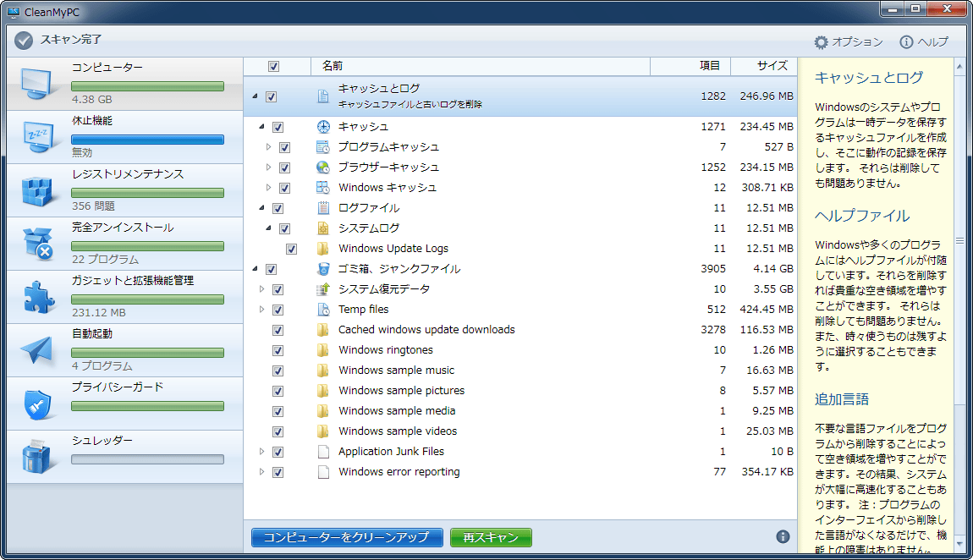The image size is (973, 560).
Task: Click the ゴミ箱、ジャンクファイル recycle bin icon
Action: 323,268
